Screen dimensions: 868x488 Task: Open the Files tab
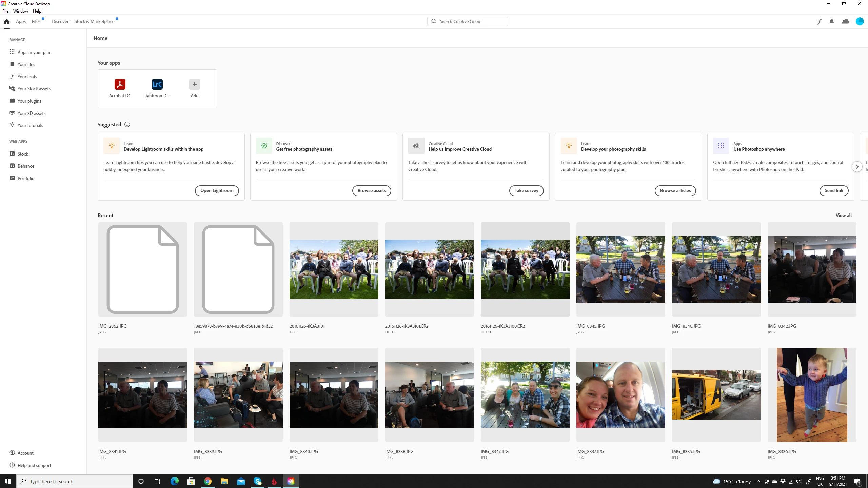[x=36, y=21]
